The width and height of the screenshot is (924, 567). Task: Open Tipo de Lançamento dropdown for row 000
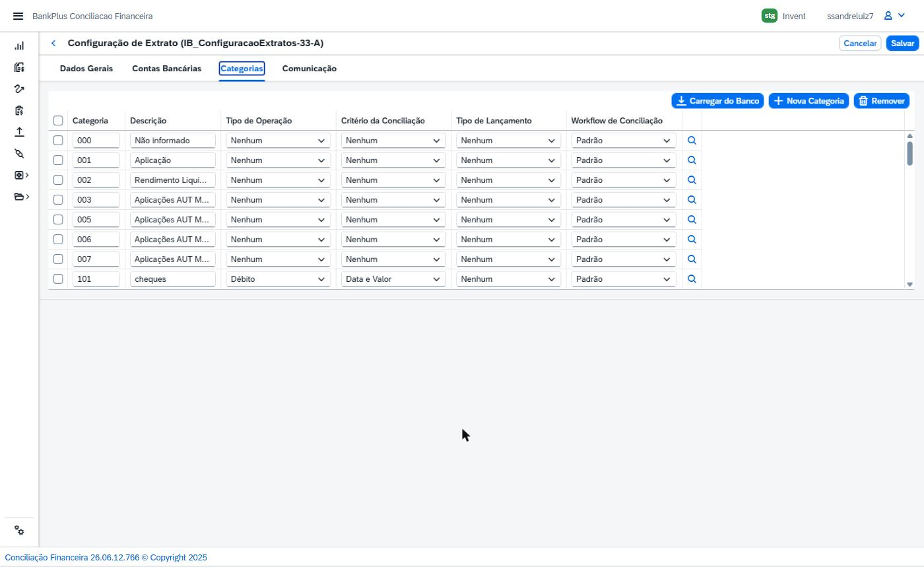tap(508, 141)
